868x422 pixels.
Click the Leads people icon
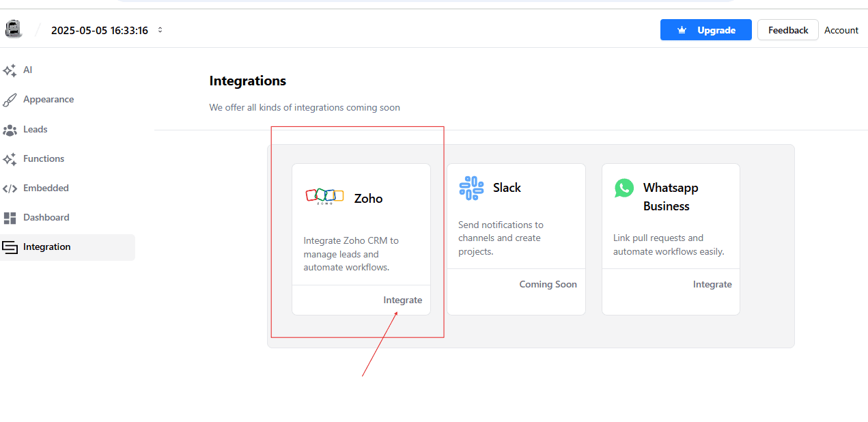point(10,130)
